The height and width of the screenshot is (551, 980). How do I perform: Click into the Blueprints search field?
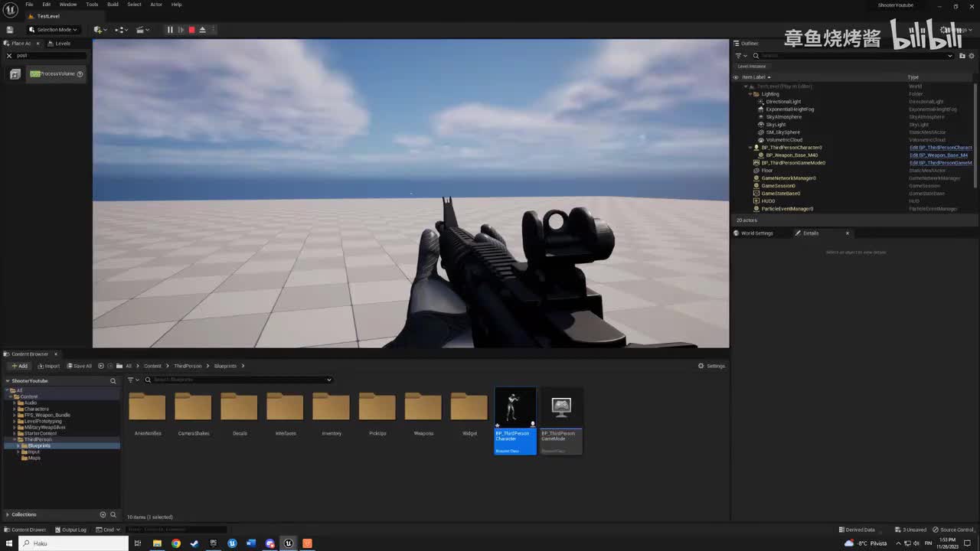pos(239,380)
